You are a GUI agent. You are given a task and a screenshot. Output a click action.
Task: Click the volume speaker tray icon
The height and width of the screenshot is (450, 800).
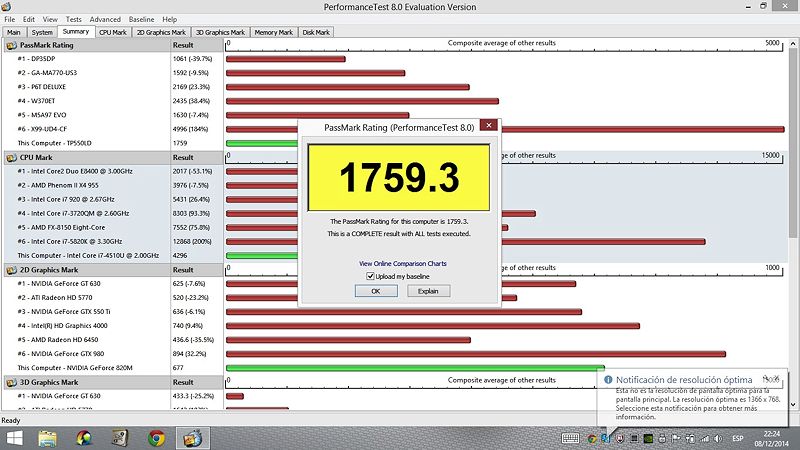point(718,438)
